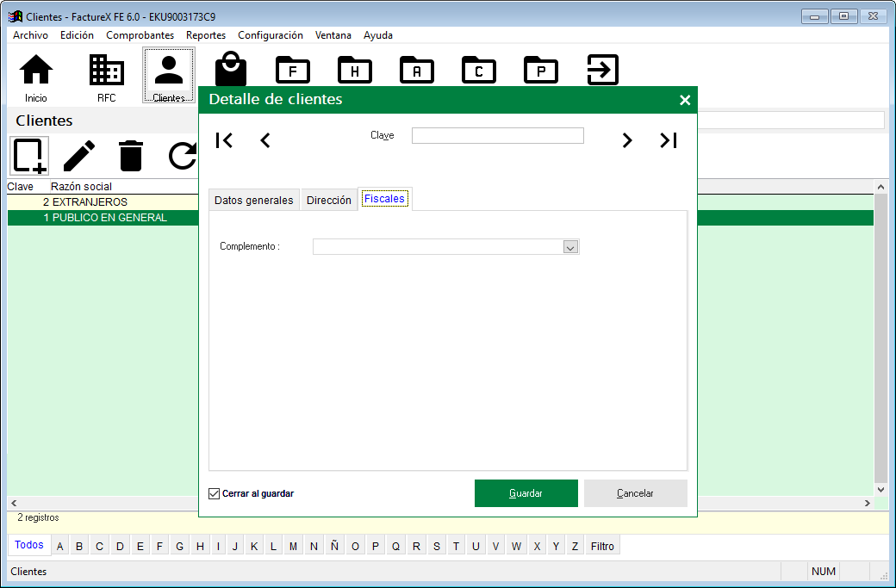Open the RFC building icon
896x588 pixels.
[x=106, y=76]
